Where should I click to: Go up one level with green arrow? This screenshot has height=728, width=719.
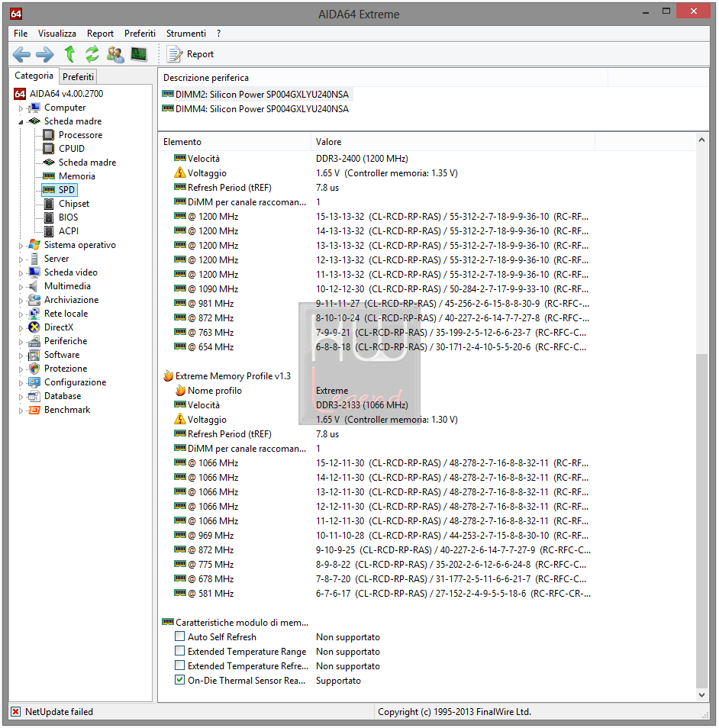(69, 54)
